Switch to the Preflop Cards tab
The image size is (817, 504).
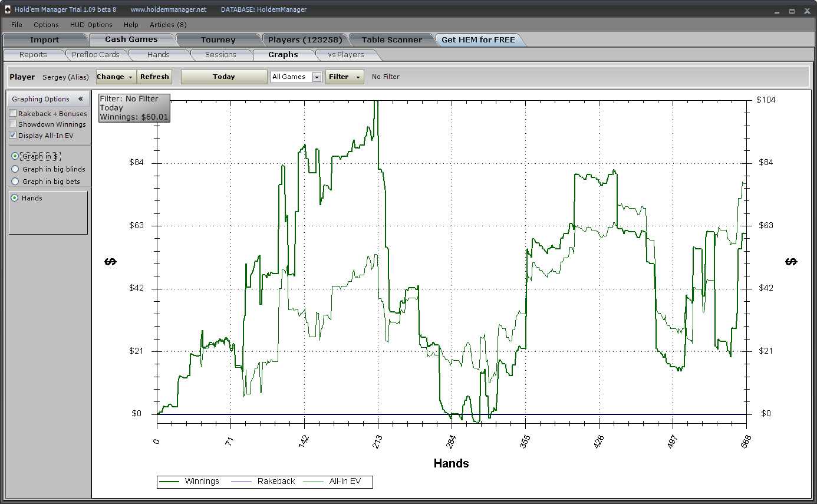point(95,55)
